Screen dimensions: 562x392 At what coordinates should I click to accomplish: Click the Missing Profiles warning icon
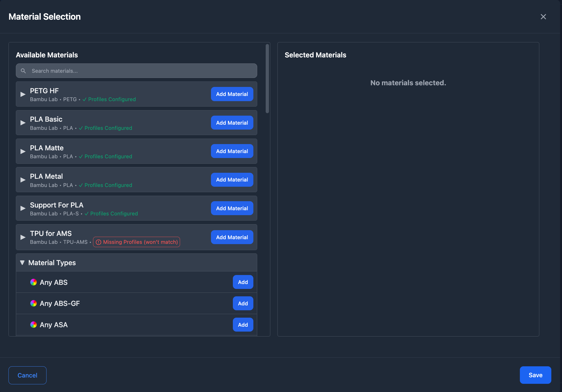tap(99, 242)
